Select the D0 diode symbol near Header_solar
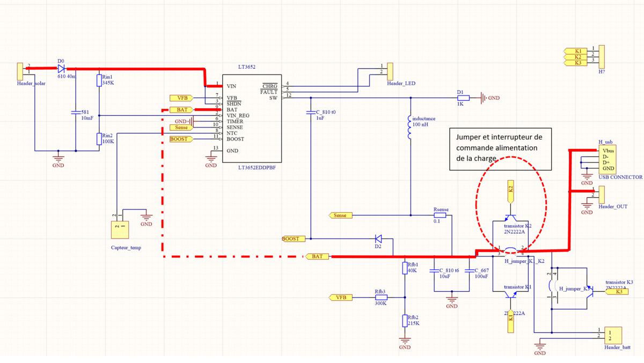Viewport: 644px width, 363px height. [61, 69]
